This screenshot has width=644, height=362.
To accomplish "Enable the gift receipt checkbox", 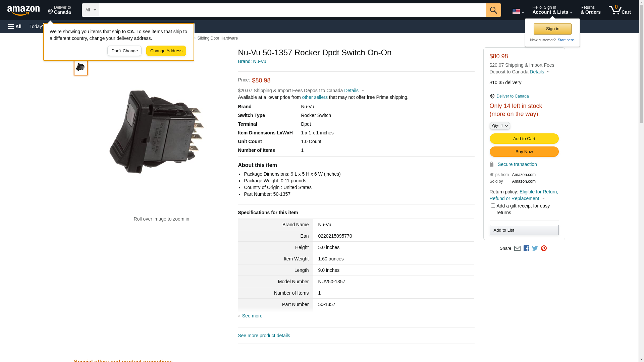I will click(x=493, y=206).
